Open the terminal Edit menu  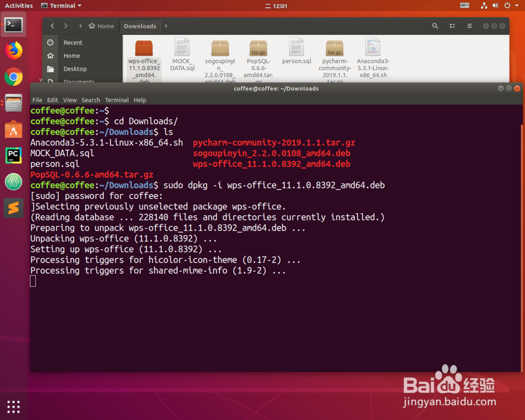[52, 100]
